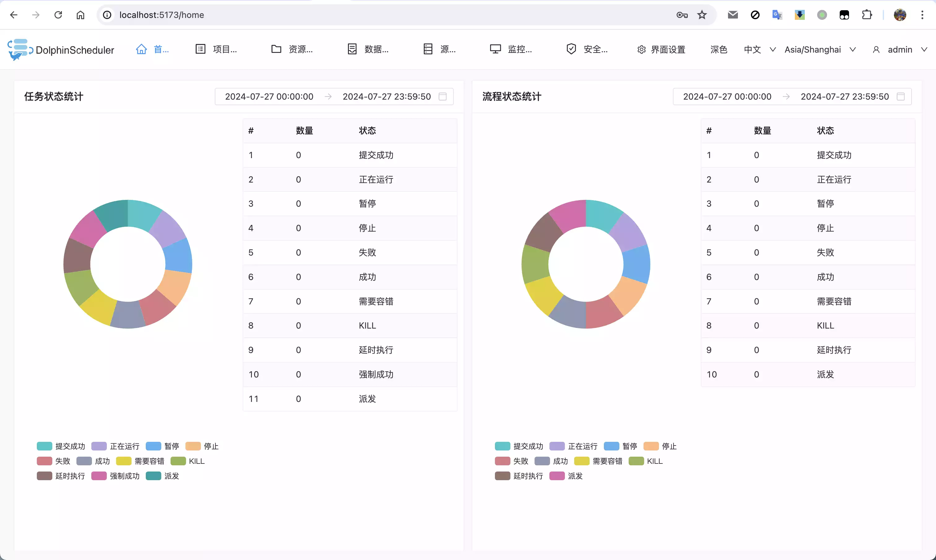936x560 pixels.
Task: View site information icon in address bar
Action: [x=107, y=15]
